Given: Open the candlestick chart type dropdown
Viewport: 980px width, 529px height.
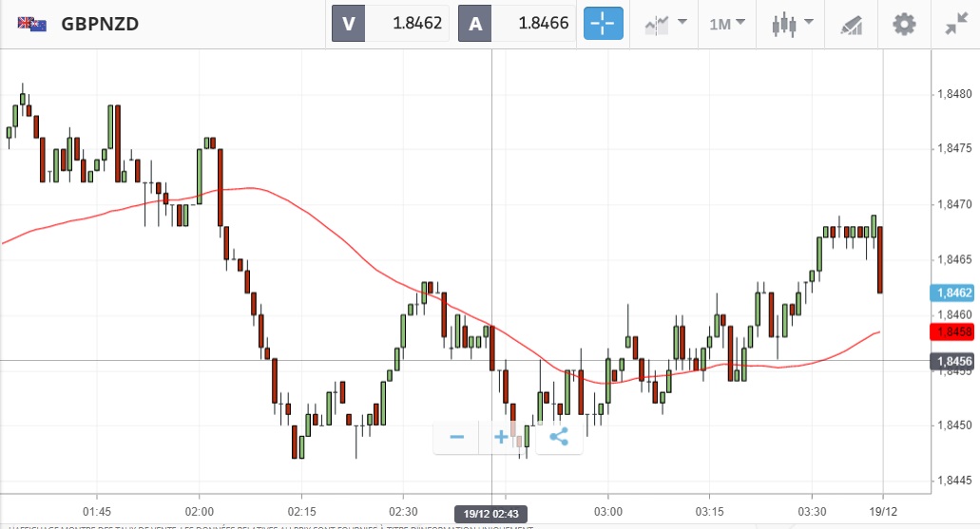Looking at the screenshot, I should pyautogui.click(x=793, y=24).
